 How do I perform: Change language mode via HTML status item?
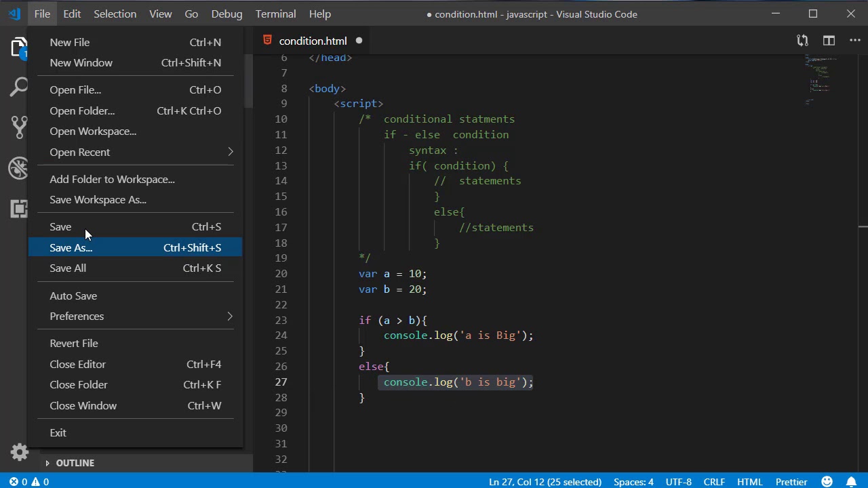[x=750, y=482]
